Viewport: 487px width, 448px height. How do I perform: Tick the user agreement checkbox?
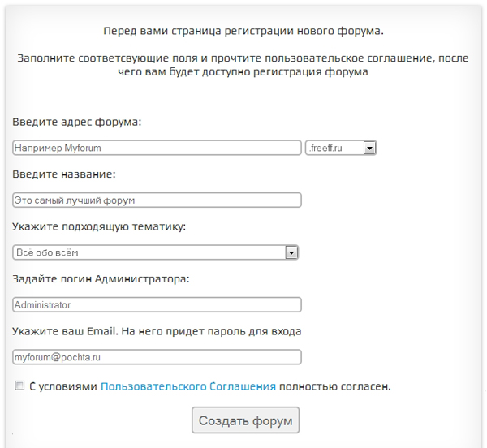click(x=19, y=386)
